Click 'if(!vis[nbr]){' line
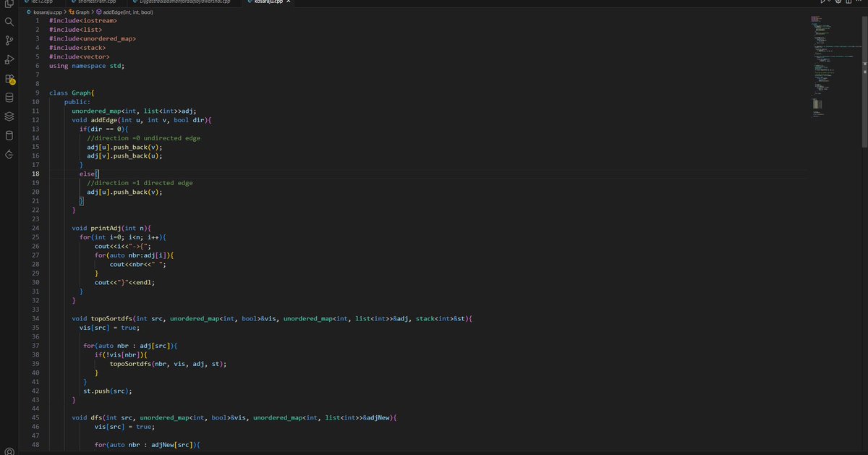 click(x=121, y=354)
